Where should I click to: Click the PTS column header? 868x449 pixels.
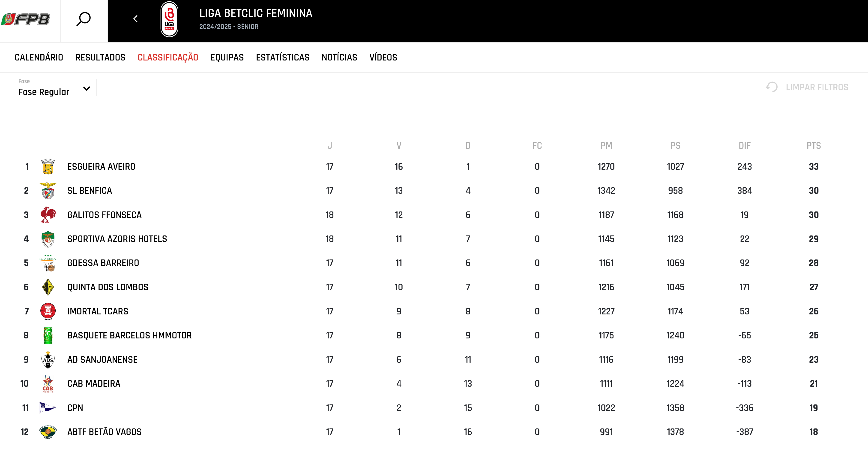pos(813,146)
